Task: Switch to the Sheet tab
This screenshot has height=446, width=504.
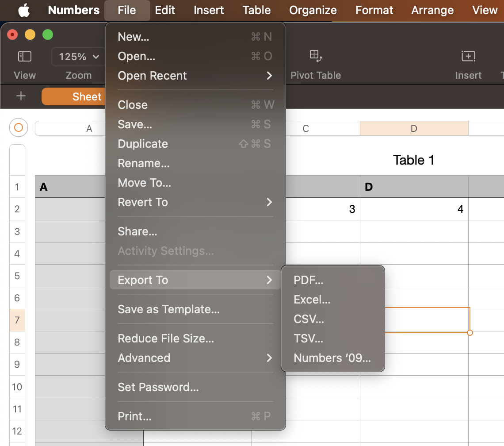Action: [73, 96]
